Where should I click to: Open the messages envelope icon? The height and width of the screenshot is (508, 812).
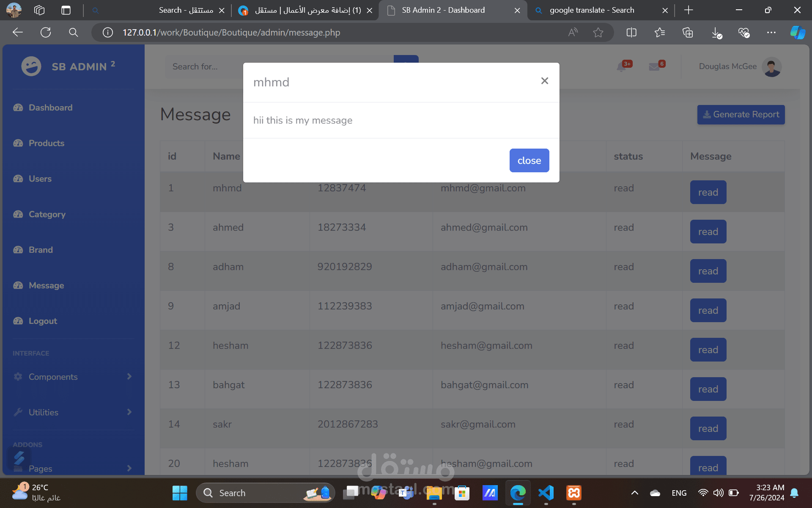tap(654, 67)
